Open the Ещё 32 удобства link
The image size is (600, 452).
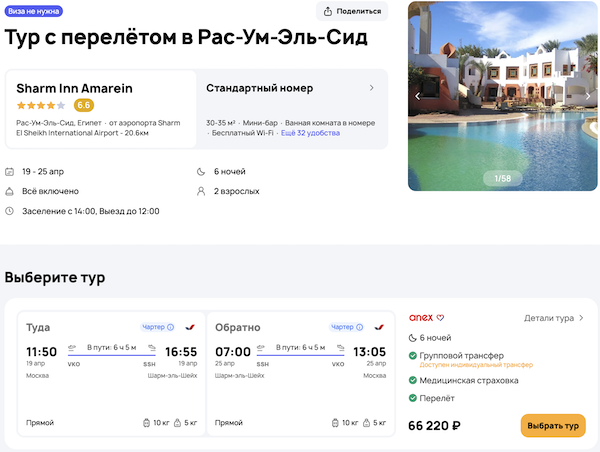click(x=310, y=132)
